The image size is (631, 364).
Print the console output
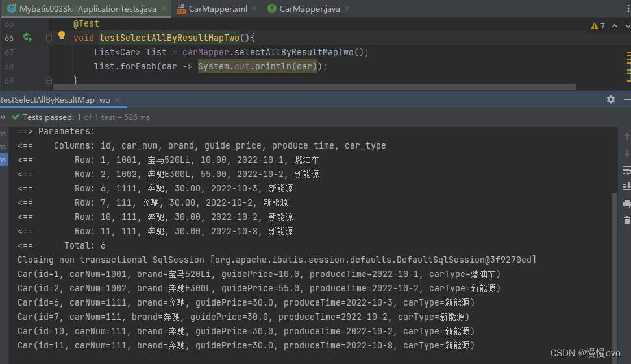pyautogui.click(x=626, y=204)
